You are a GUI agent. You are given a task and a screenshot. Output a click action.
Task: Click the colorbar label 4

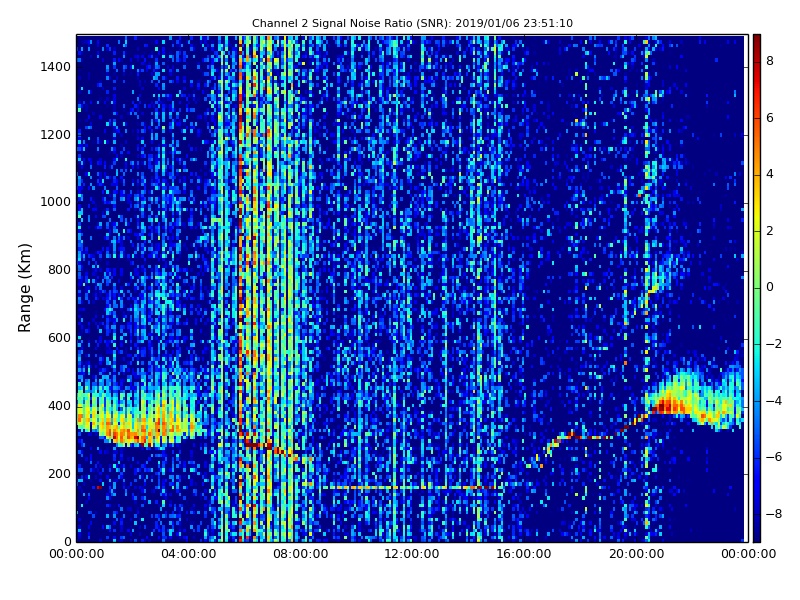coord(770,174)
